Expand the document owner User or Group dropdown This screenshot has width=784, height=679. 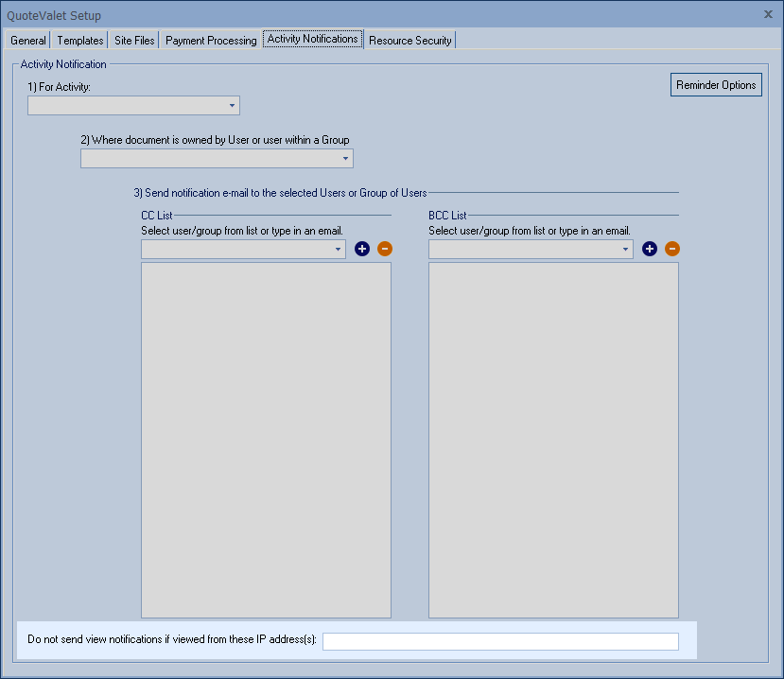217,159
